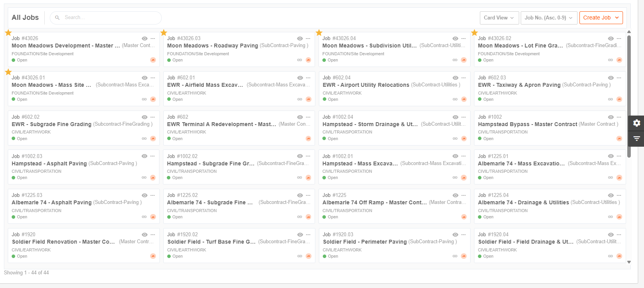The height and width of the screenshot is (288, 644).
Task: Open the more options menu on Job #43026.02 card
Action: pos(619,39)
